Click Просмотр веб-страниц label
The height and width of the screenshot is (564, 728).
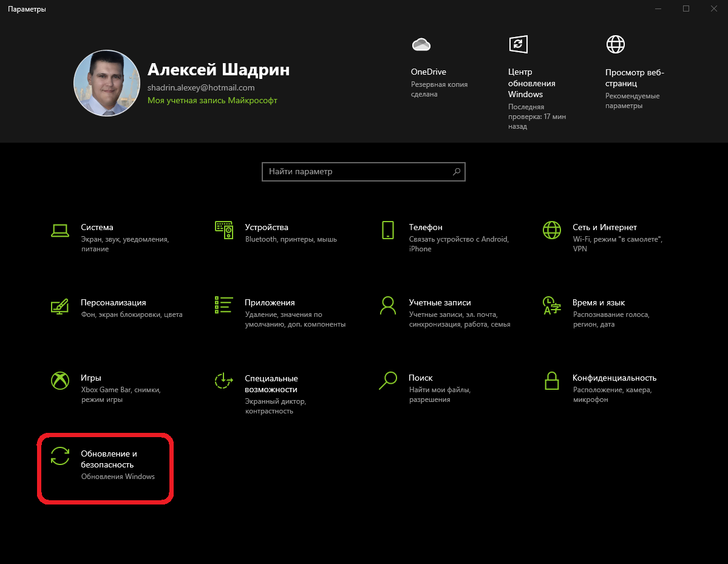[x=634, y=78]
